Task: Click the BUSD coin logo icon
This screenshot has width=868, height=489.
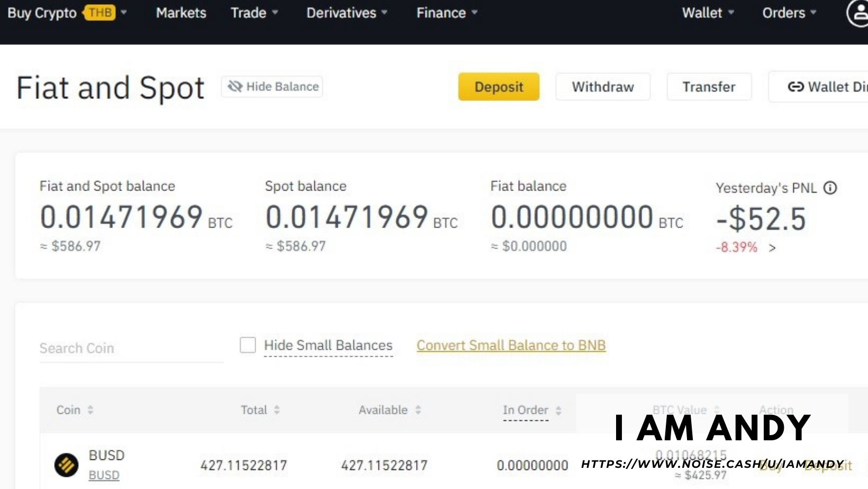Action: tap(66, 465)
